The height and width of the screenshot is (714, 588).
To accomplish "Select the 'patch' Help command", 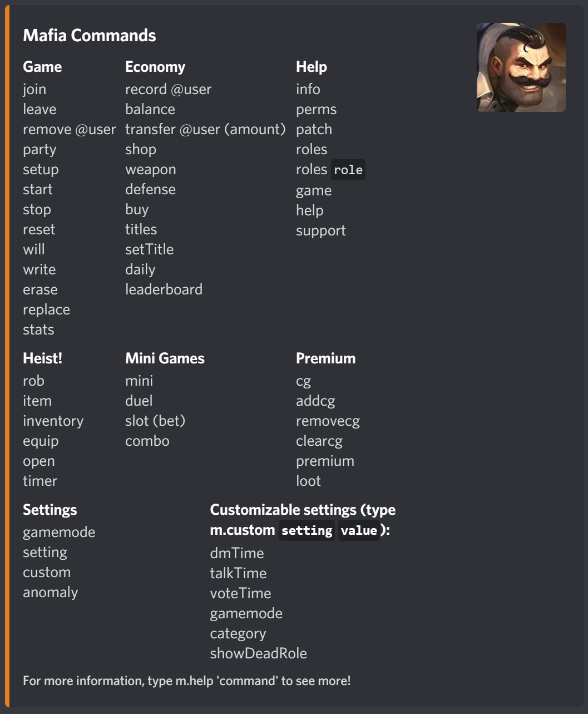I will (x=314, y=130).
